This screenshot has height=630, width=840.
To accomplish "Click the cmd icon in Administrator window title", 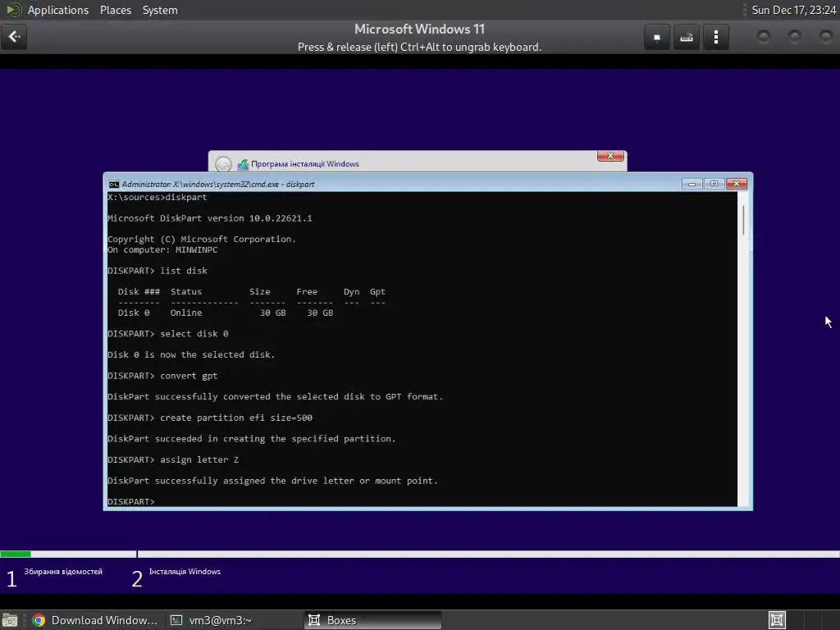I will coord(113,185).
